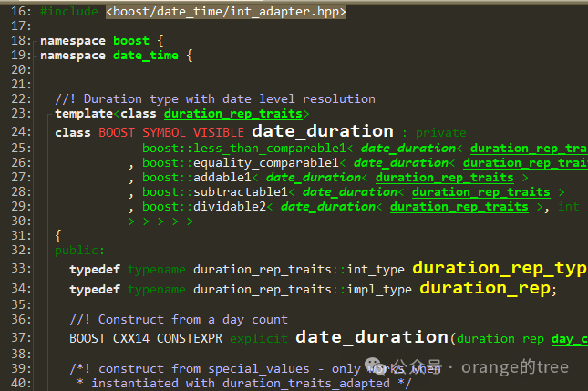Select the large date_duration class name on line 24
This screenshot has height=391, width=588.
tap(323, 131)
